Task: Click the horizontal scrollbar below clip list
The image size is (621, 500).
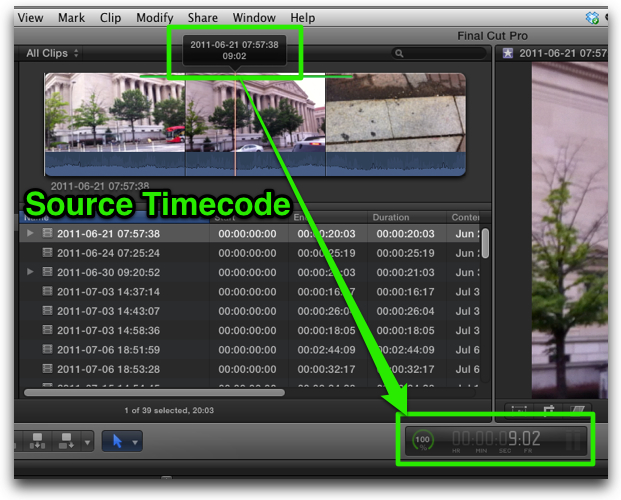Action: 154,393
